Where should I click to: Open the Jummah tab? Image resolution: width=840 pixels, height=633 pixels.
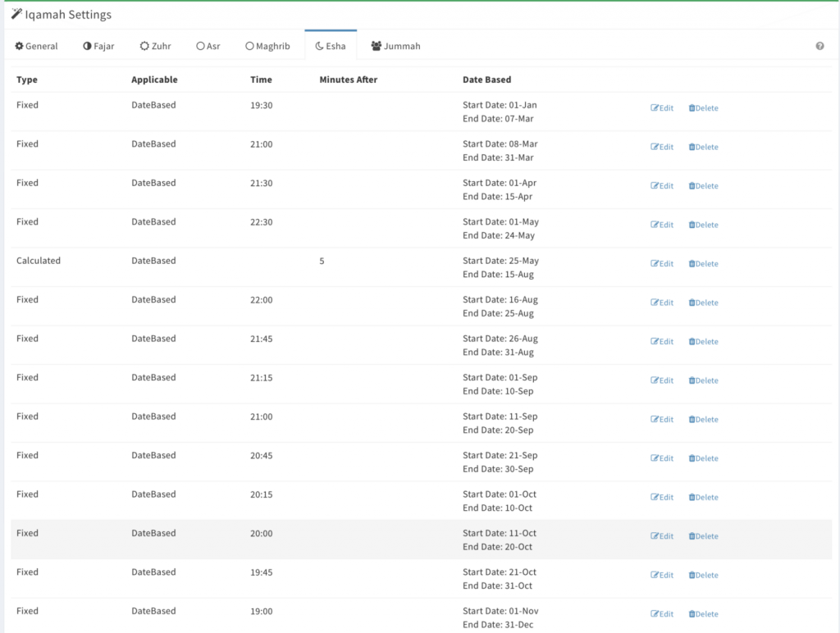395,47
